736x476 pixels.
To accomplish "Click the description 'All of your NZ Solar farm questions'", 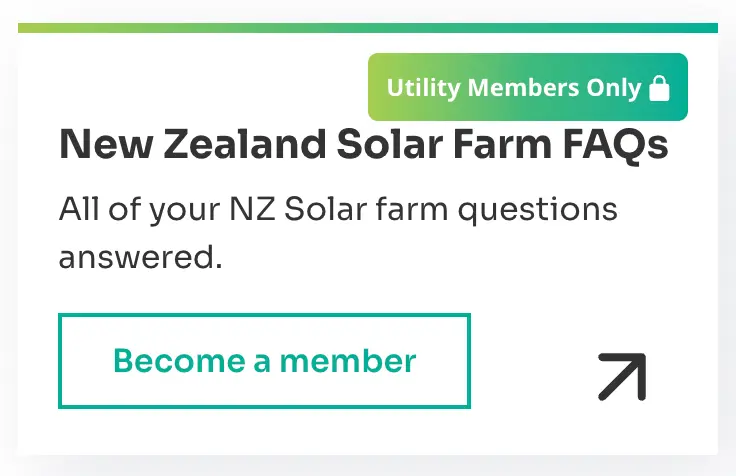I will coord(338,211).
